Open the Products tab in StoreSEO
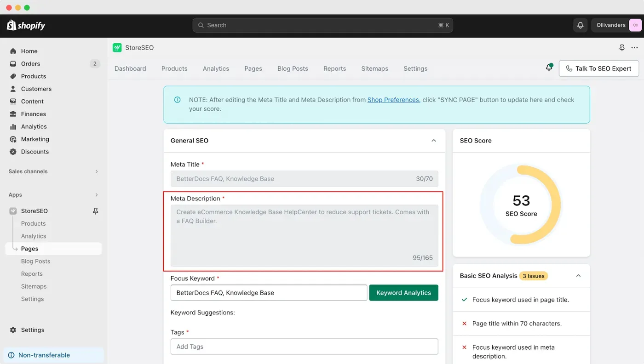Screen dimensions: 644x364 (174, 68)
